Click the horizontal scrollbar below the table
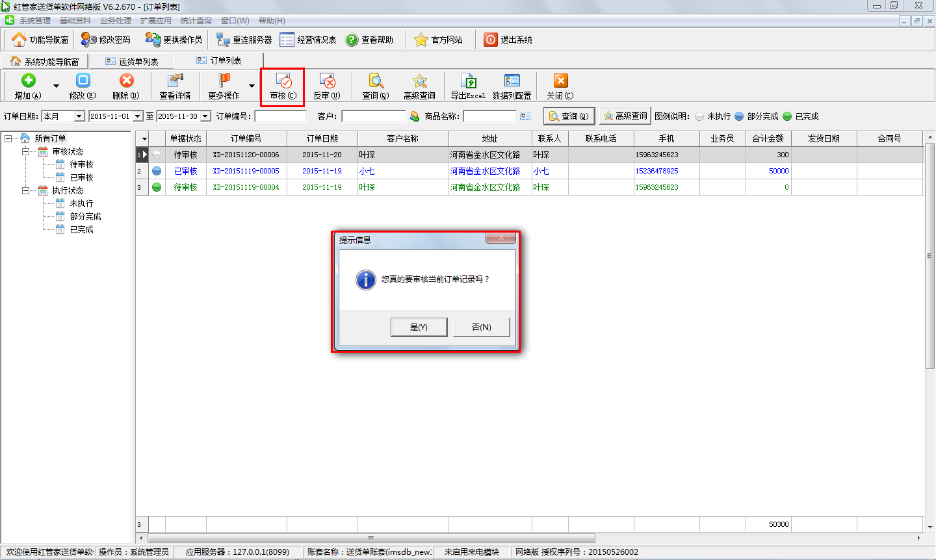Image resolution: width=936 pixels, height=560 pixels. (370, 538)
